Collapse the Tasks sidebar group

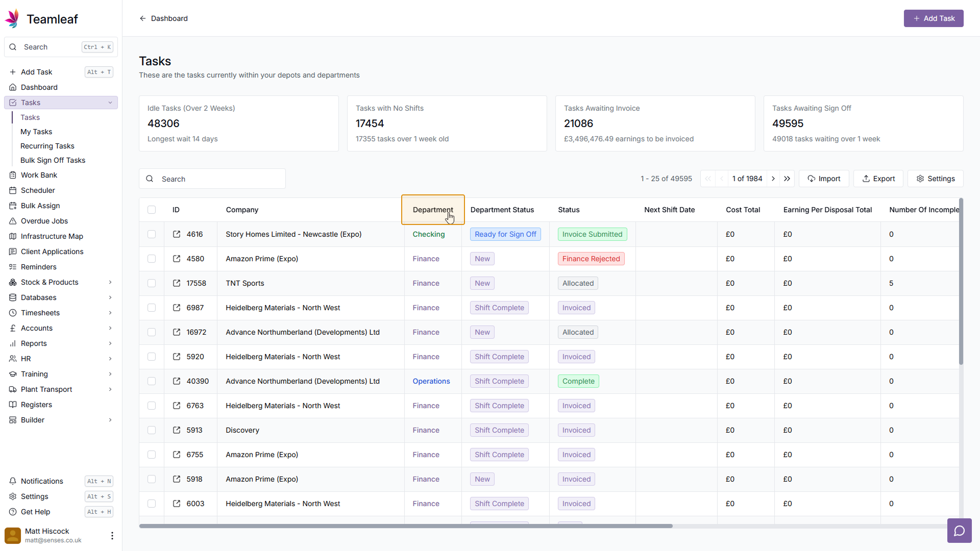click(x=110, y=103)
